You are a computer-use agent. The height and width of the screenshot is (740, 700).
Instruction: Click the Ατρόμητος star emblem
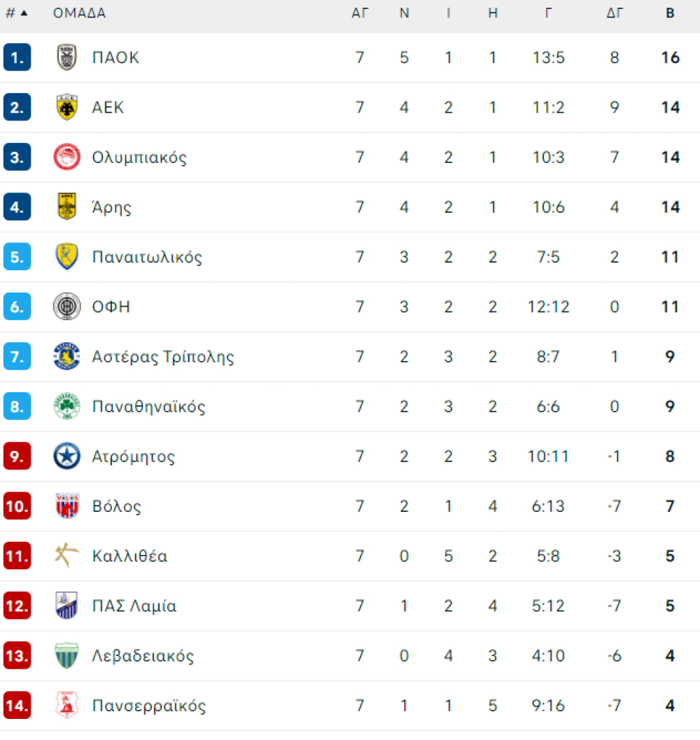point(66,456)
